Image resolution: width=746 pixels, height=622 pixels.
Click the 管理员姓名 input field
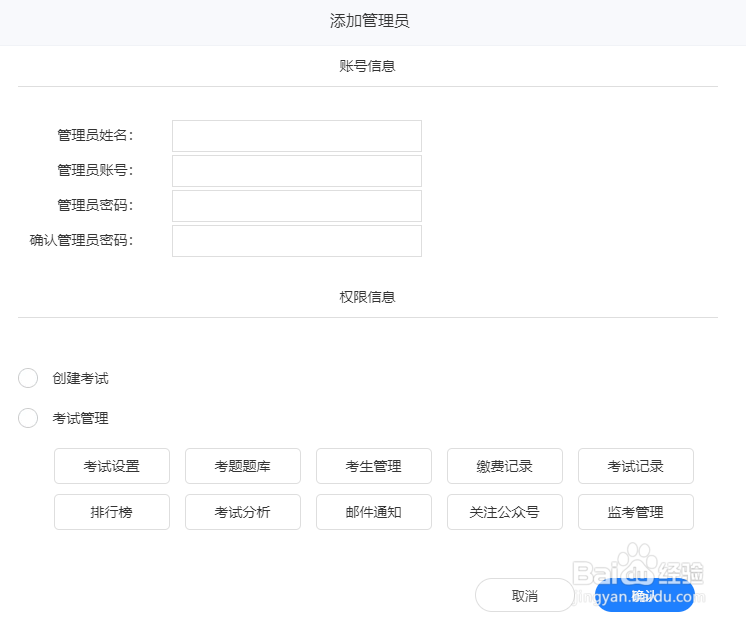point(297,136)
